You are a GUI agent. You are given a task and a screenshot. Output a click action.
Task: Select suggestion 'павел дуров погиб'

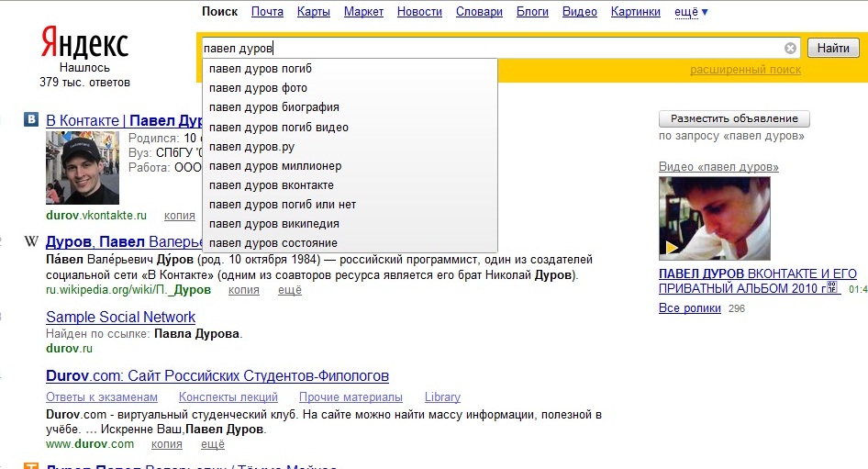[350, 69]
